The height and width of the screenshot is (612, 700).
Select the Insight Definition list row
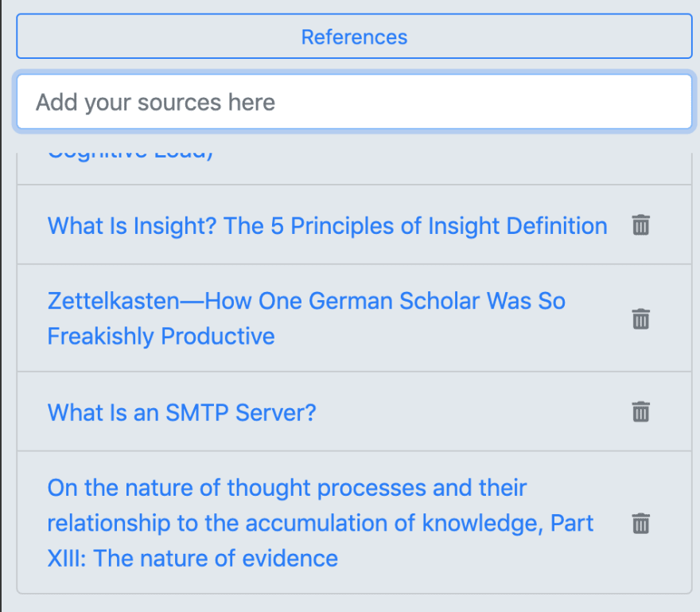(x=354, y=224)
